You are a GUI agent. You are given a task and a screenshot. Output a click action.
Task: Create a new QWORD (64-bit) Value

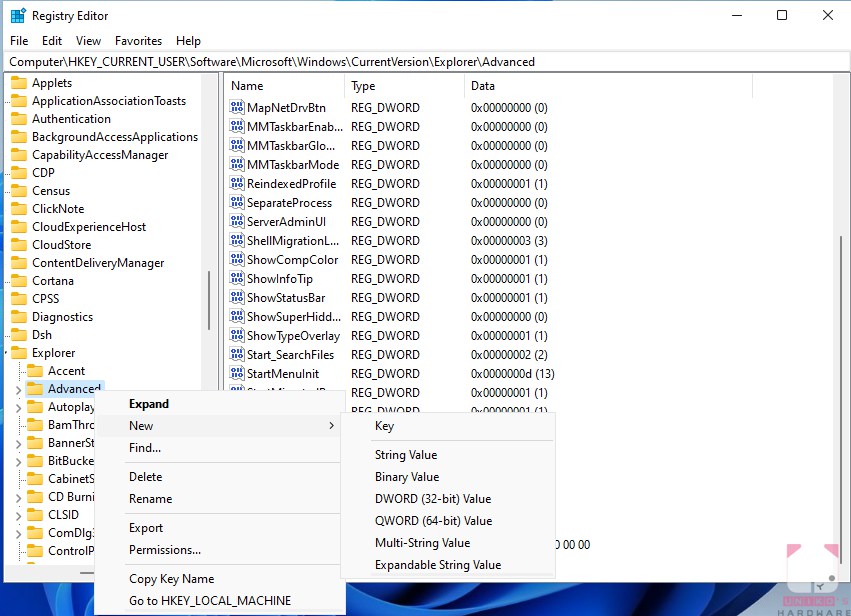448,520
